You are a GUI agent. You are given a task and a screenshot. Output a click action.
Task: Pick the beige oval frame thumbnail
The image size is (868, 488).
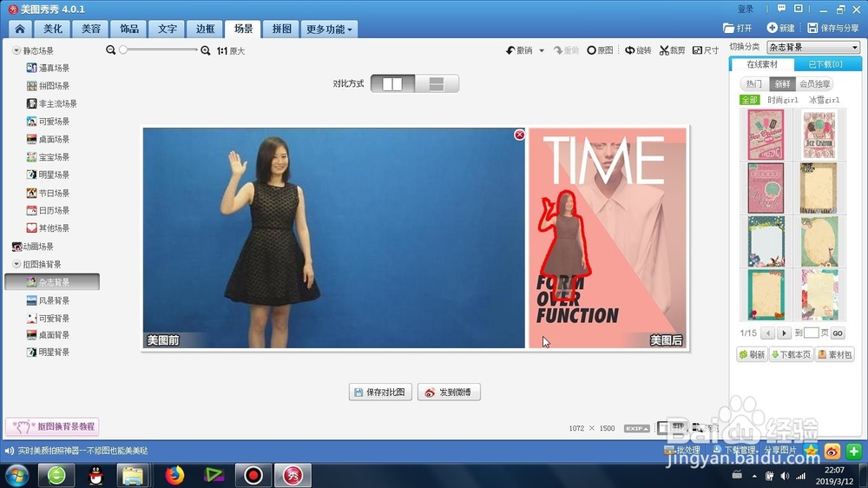(819, 241)
